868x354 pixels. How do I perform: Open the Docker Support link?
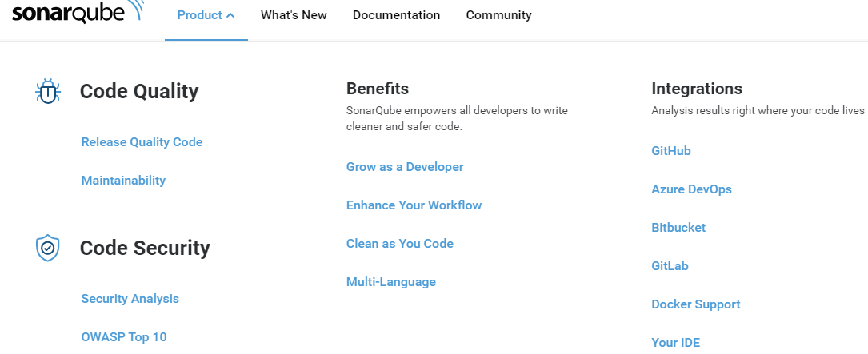click(x=696, y=304)
